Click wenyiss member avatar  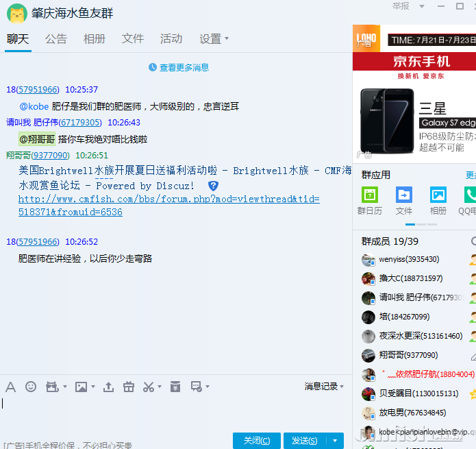tap(368, 260)
